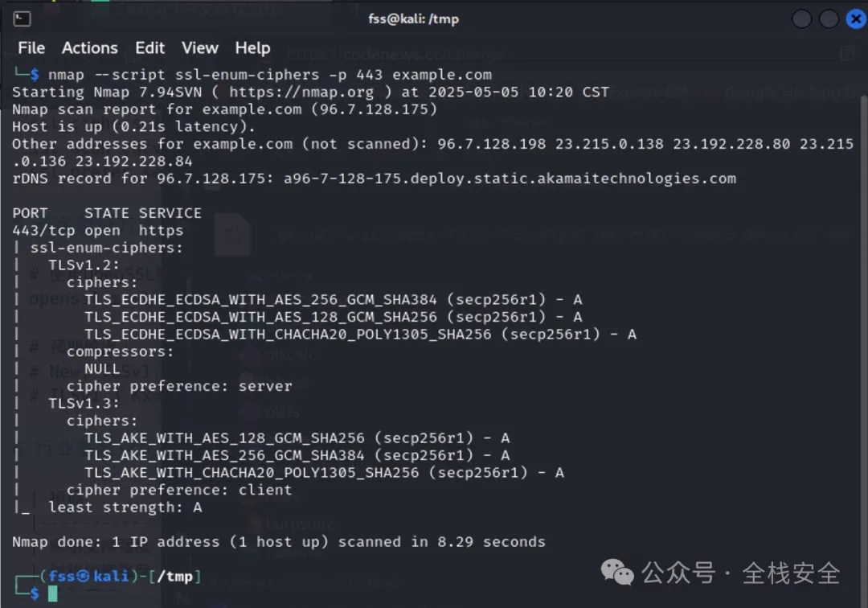This screenshot has height=608, width=868.
Task: Click the IP address 96.7.128.175 in scan report
Action: (375, 109)
